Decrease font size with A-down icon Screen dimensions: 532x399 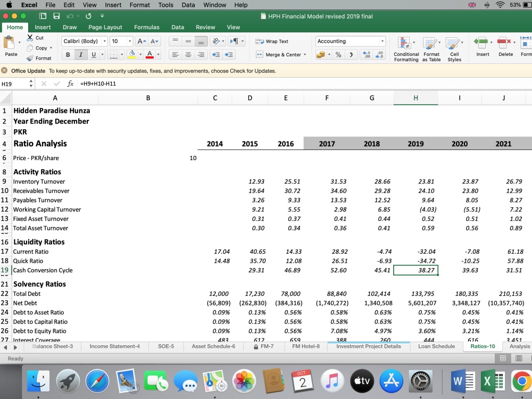pyautogui.click(x=154, y=41)
